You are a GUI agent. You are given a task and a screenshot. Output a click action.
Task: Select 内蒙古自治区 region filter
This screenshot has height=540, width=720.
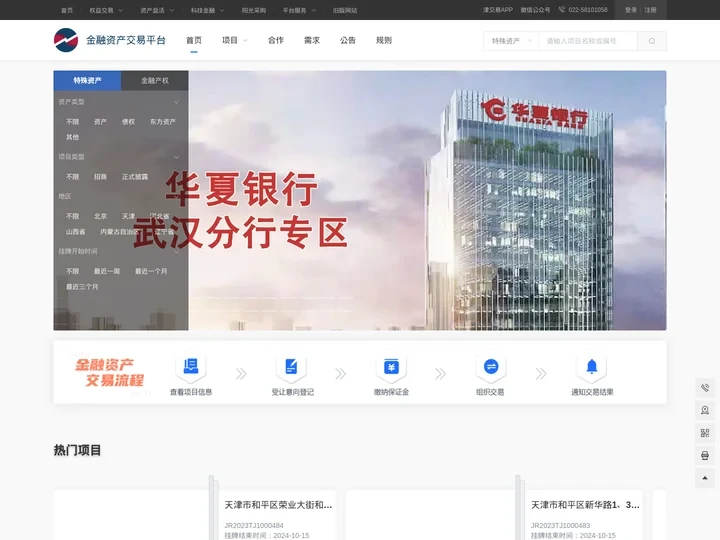119,232
